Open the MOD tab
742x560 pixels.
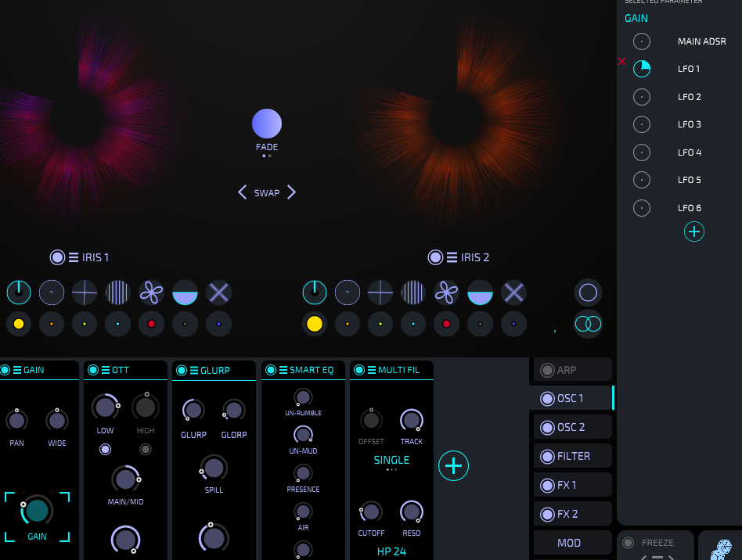tap(573, 543)
